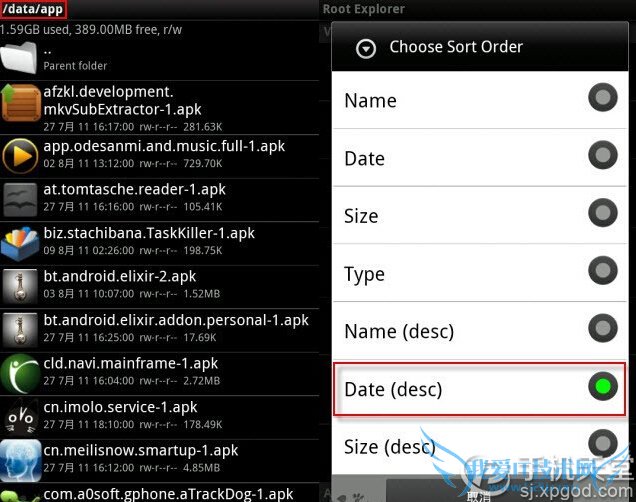Click the '178.49K' file details line

coord(133,425)
